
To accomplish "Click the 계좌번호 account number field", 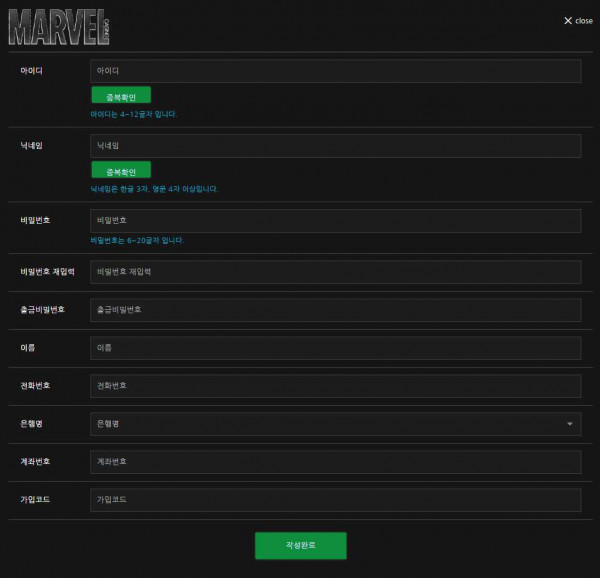I will click(x=336, y=462).
